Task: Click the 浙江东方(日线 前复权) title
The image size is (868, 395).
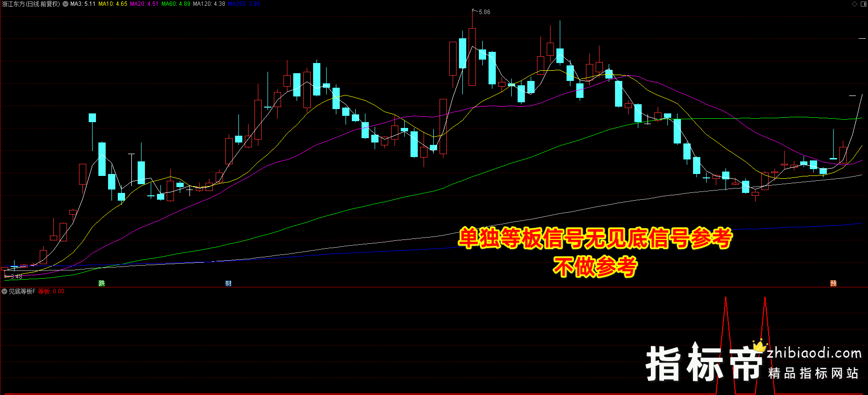Action: click(31, 4)
